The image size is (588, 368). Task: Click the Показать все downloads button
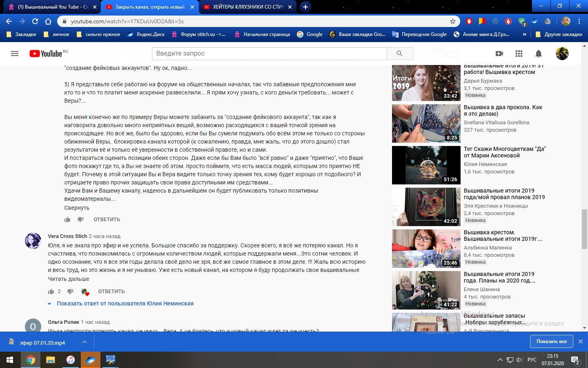click(551, 341)
